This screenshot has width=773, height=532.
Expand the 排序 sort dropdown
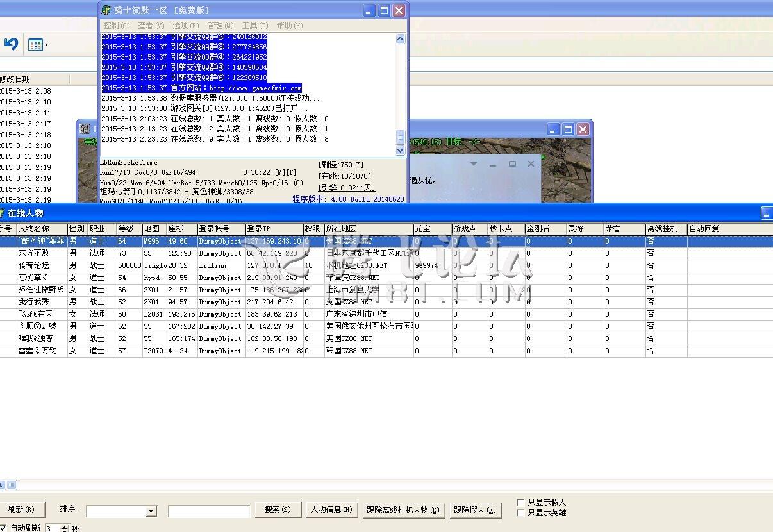click(151, 511)
